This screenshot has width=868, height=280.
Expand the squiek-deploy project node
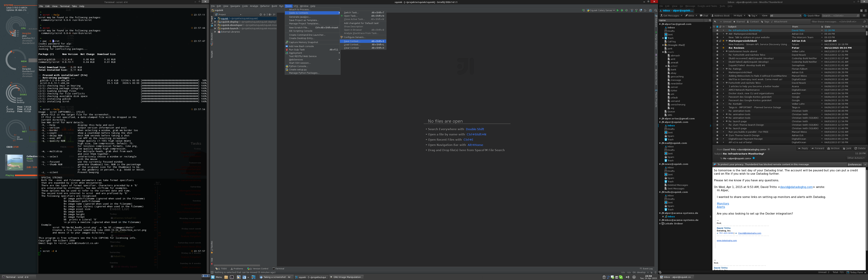(215, 22)
